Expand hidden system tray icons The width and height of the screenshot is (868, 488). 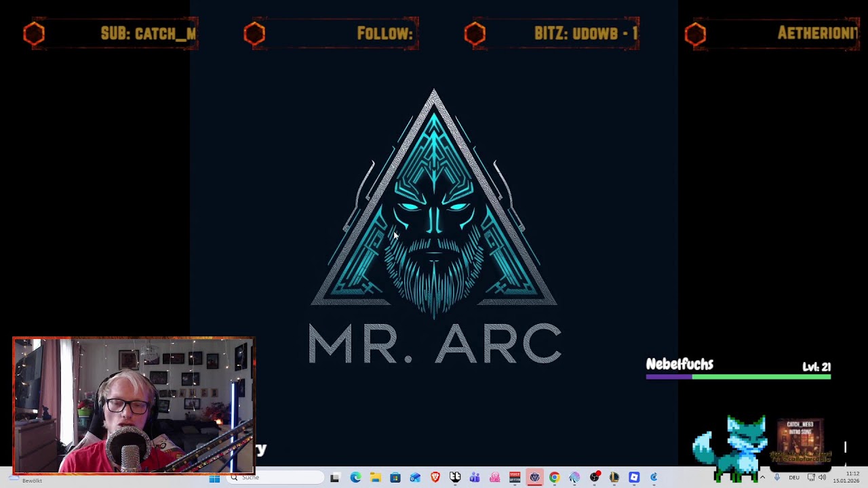tap(762, 478)
